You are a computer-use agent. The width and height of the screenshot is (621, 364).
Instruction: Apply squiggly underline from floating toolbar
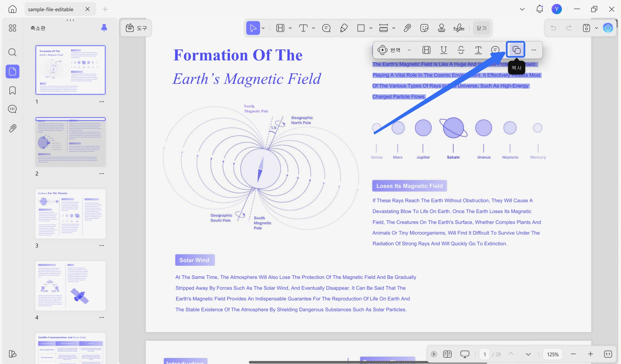[478, 50]
